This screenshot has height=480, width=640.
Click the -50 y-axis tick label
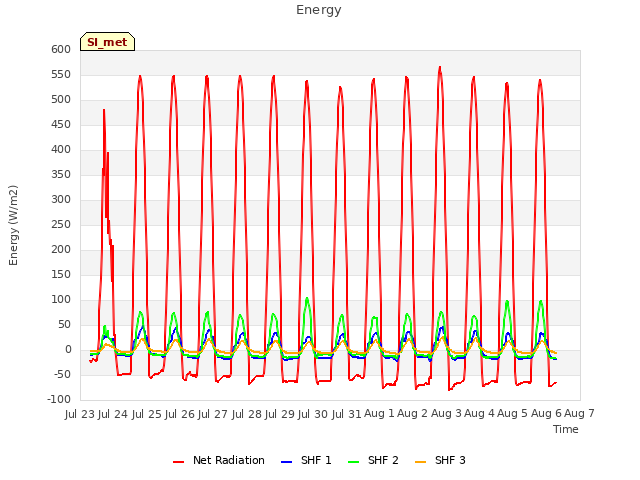pos(62,375)
